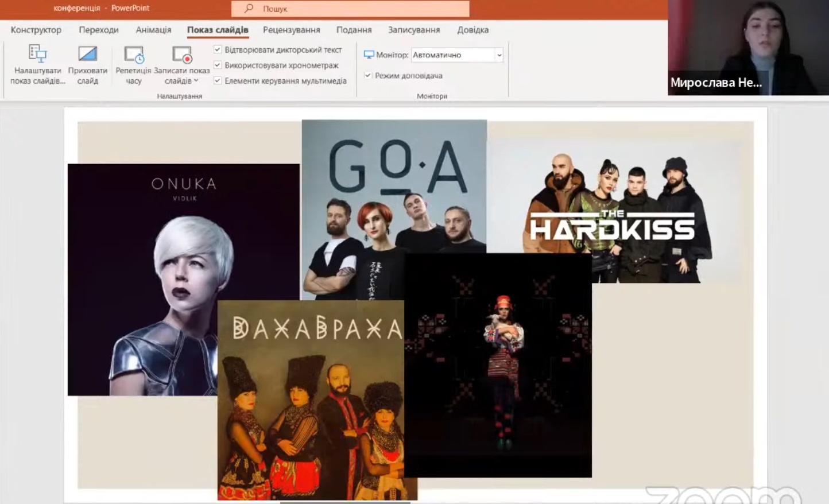Open the Переходи ribbon tab
This screenshot has width=829, height=504.
click(x=99, y=30)
